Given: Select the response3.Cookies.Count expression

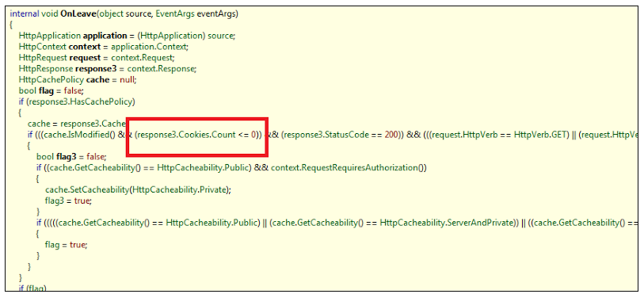Looking at the screenshot, I should point(185,135).
